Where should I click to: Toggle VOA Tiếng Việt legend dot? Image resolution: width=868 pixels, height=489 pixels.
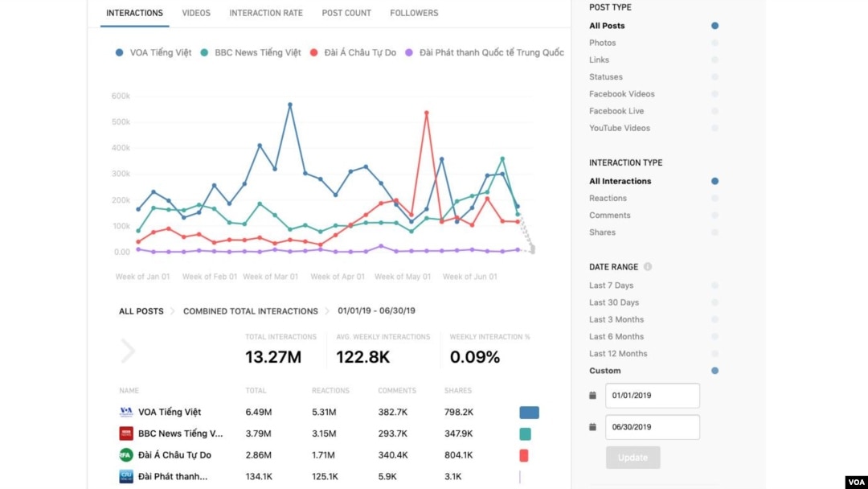[x=119, y=52]
